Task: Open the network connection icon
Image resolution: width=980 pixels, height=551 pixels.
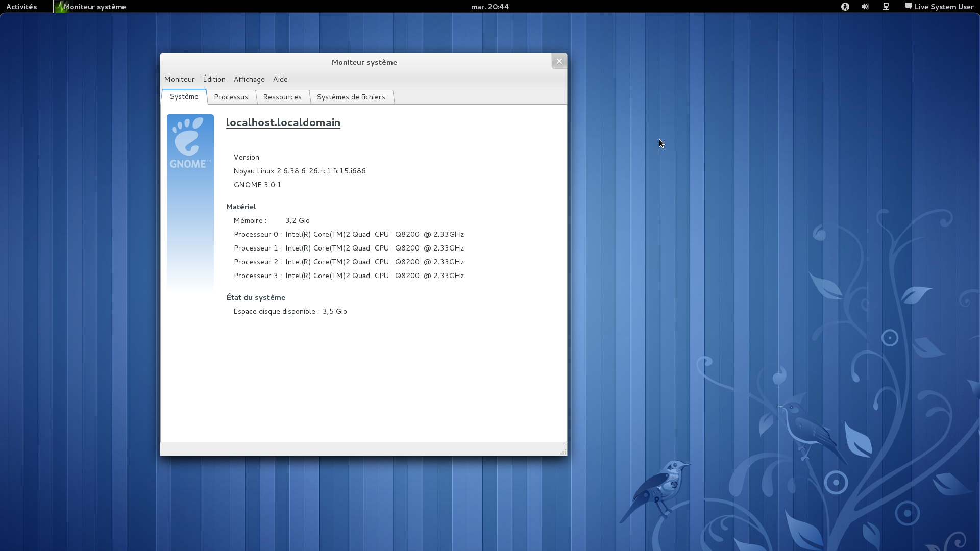Action: click(886, 7)
